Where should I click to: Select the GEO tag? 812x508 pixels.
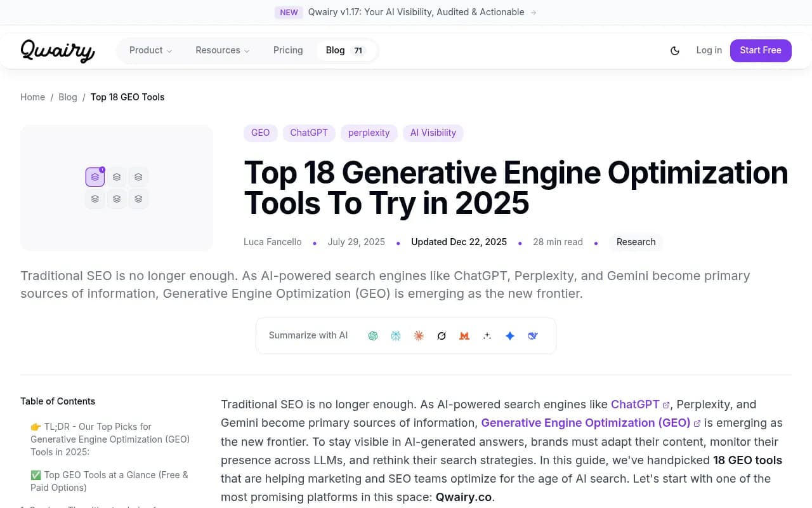pos(260,133)
